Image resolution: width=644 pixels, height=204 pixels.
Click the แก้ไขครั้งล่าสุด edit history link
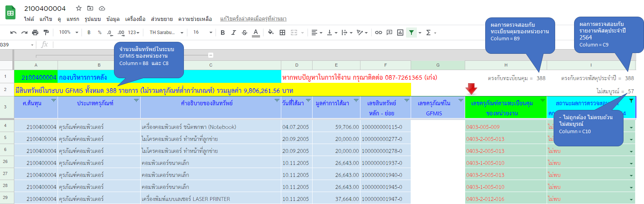(253, 19)
